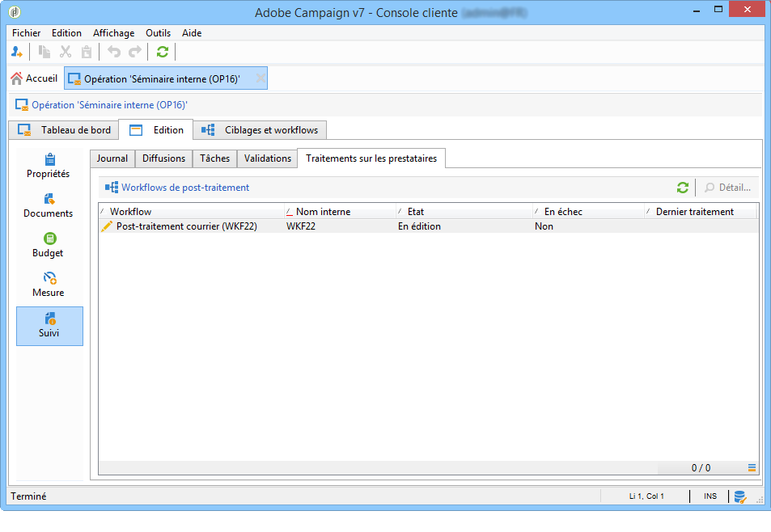Click the connection user icon in toolbar

coord(17,52)
